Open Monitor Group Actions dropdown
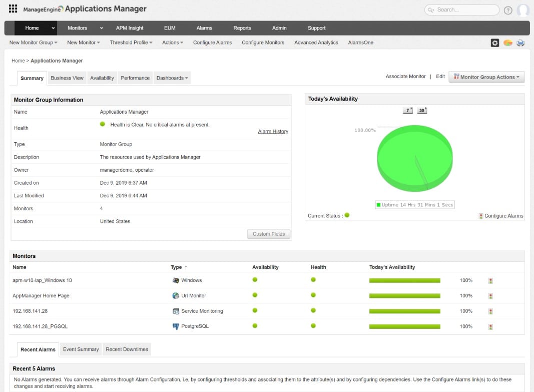This screenshot has width=534, height=392. 486,77
